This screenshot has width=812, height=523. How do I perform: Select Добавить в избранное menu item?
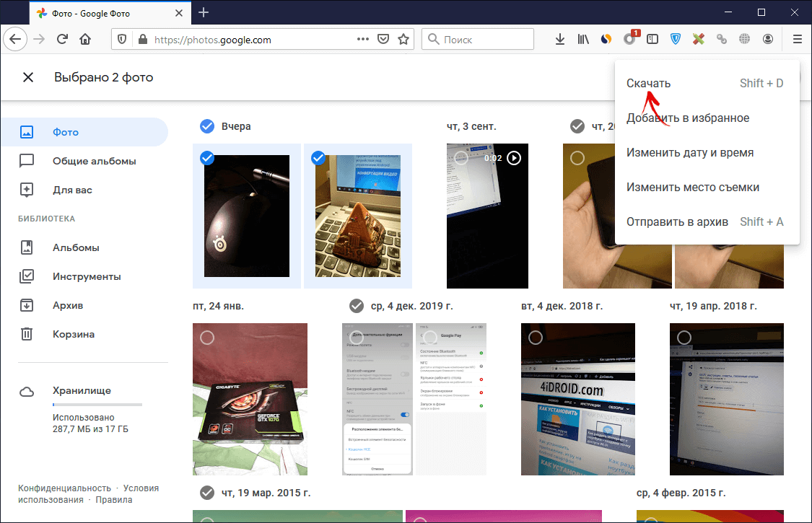(x=687, y=118)
